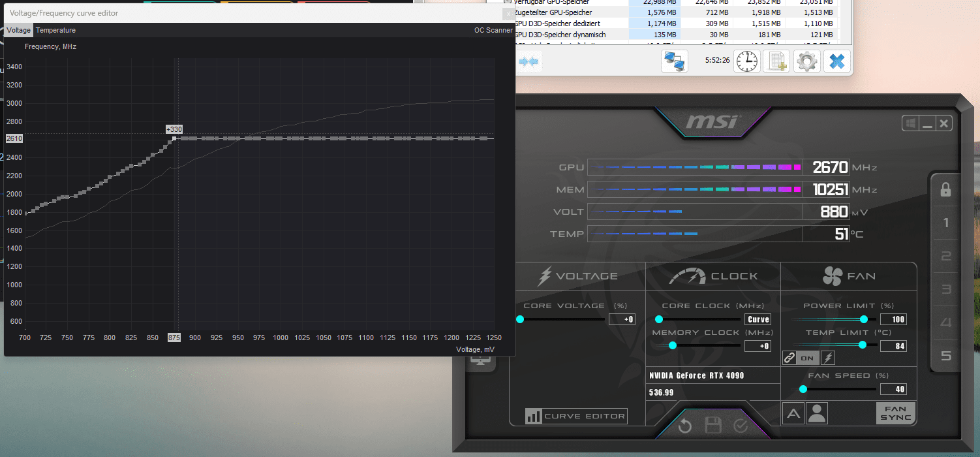Image resolution: width=980 pixels, height=457 pixels.
Task: Click the driver version 536.99 text
Action: click(662, 392)
